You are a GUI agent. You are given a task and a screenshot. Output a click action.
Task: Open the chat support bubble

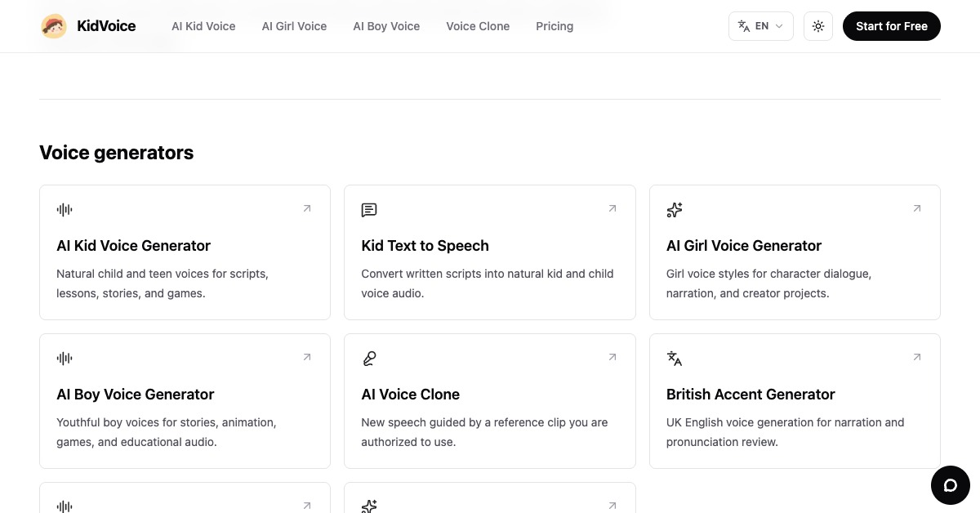pyautogui.click(x=951, y=485)
